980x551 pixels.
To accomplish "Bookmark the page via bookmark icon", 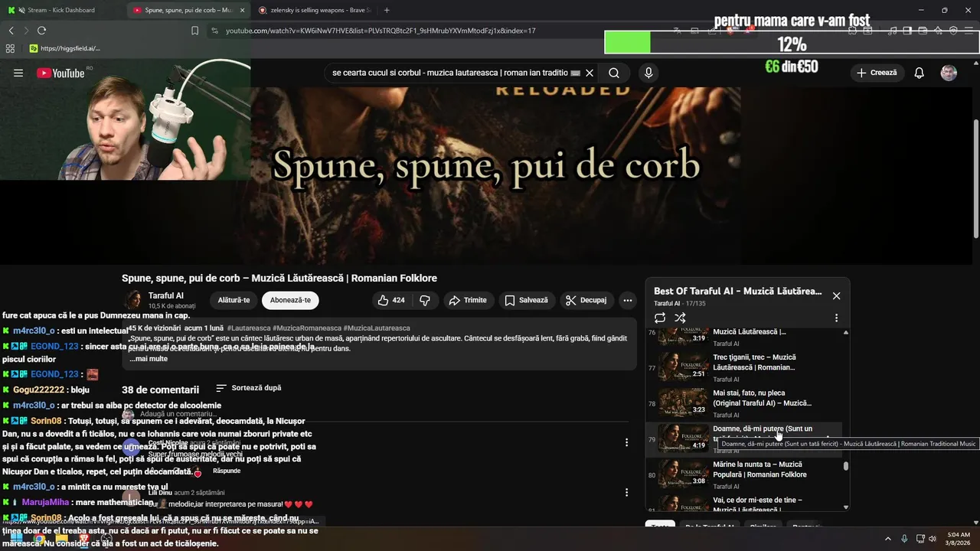I will coord(194,31).
